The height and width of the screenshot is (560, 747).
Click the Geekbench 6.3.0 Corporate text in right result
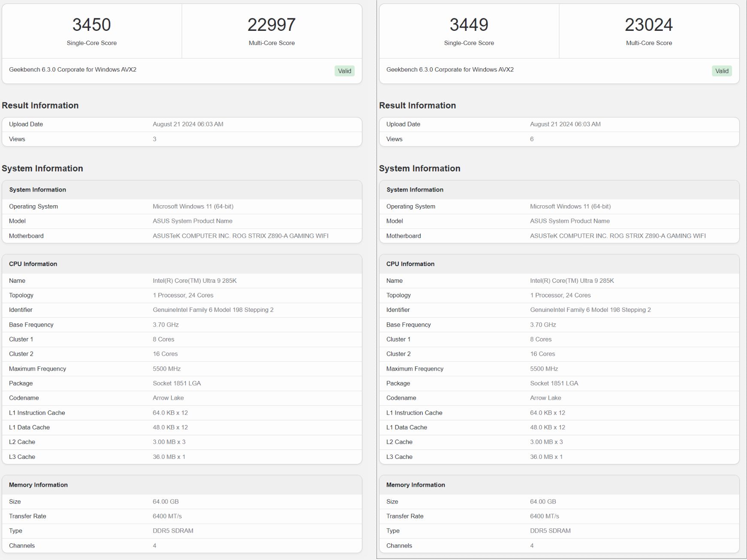tap(450, 69)
